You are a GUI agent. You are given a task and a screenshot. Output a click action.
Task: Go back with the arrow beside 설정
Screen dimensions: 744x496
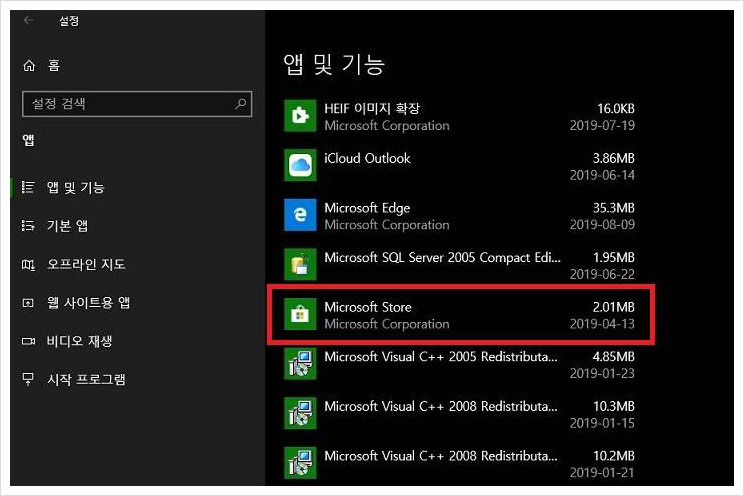coord(28,20)
